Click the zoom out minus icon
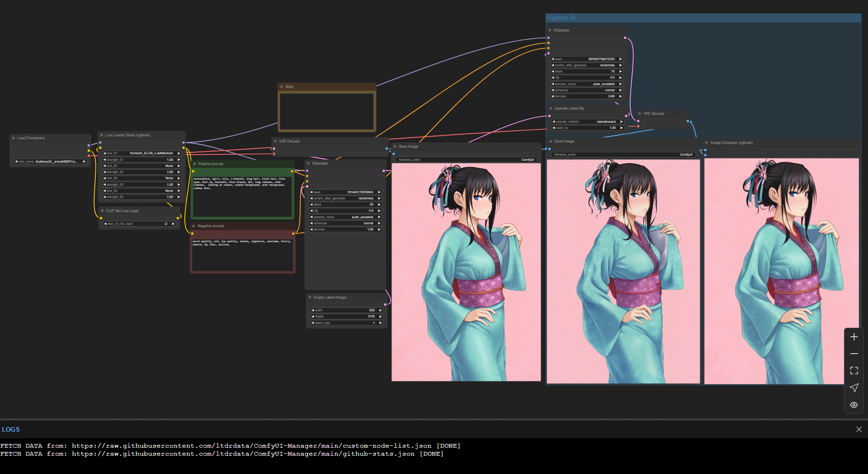 [x=854, y=354]
